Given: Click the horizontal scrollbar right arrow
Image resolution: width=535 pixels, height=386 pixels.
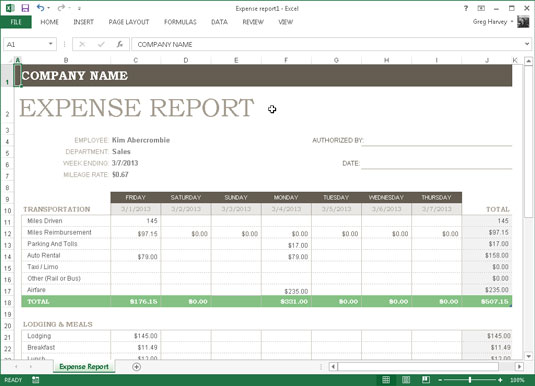Looking at the screenshot, I should (x=519, y=367).
